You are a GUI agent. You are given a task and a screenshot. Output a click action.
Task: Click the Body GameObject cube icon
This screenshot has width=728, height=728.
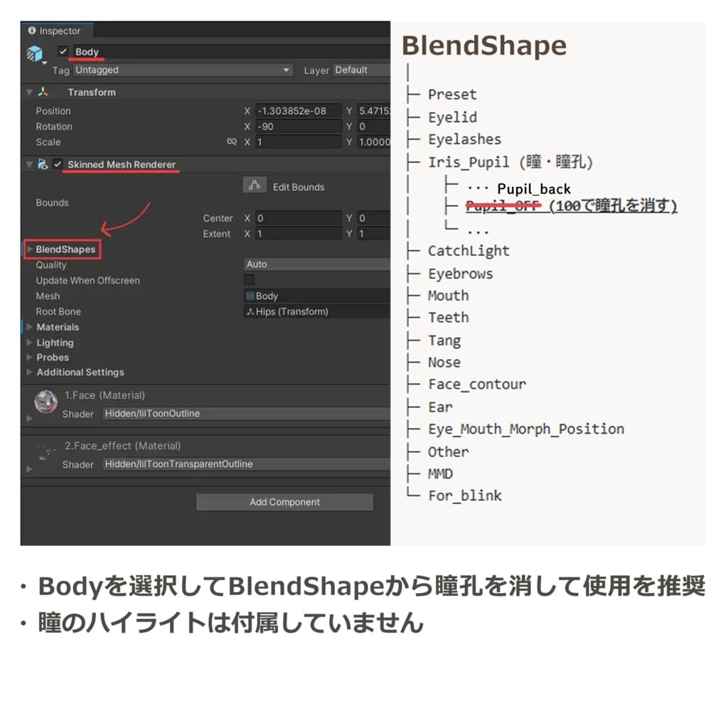[34, 54]
